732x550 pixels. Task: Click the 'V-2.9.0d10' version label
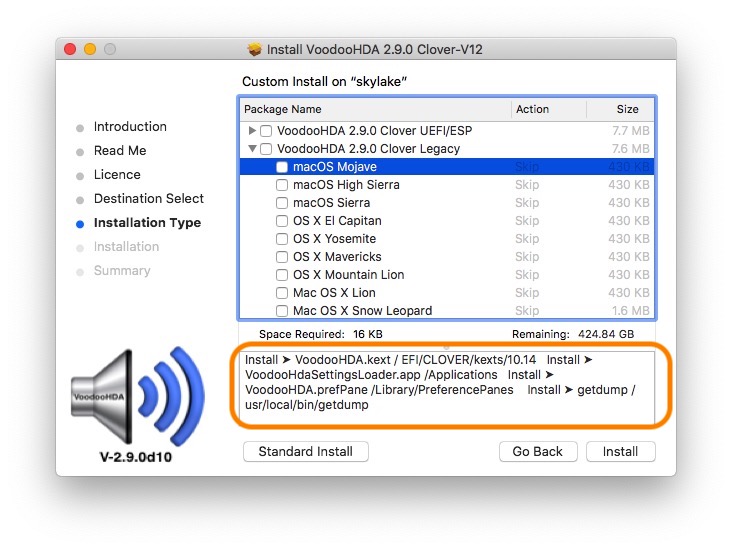[x=135, y=457]
